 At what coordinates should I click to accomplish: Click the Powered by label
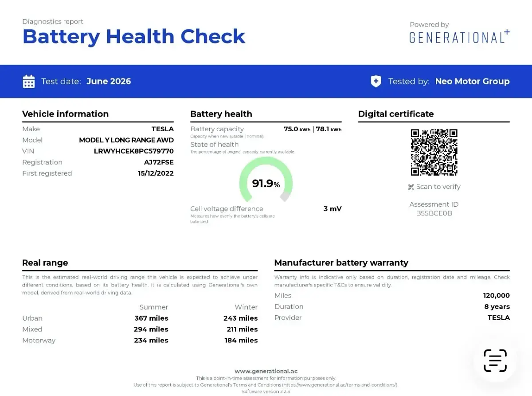click(429, 25)
